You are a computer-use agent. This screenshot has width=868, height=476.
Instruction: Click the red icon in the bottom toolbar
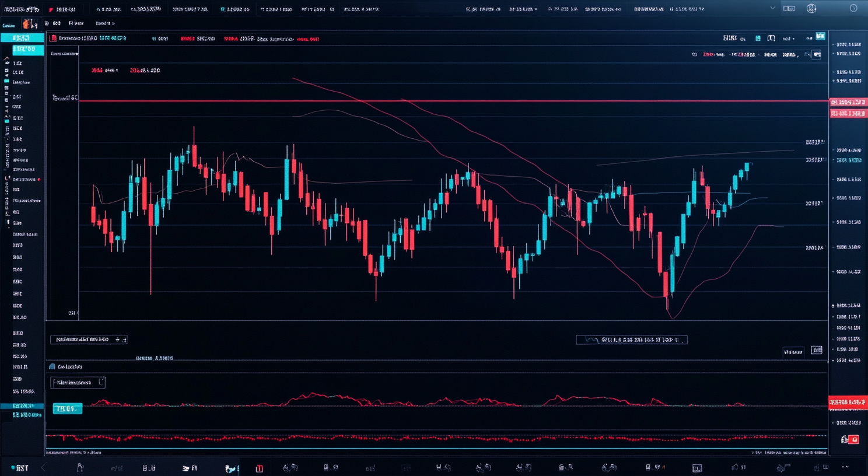[x=260, y=468]
